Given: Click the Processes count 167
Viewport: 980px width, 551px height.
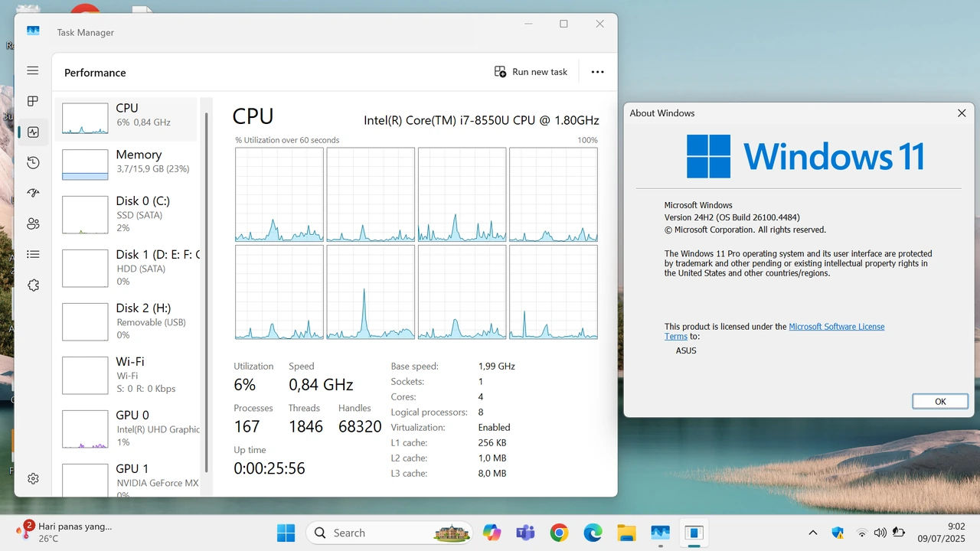Looking at the screenshot, I should coord(247,427).
